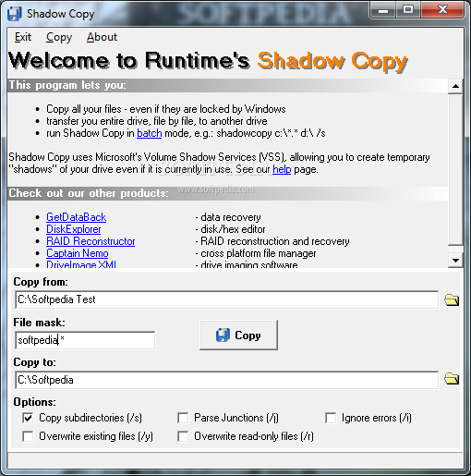471x476 pixels.
Task: Browse for Copy to destination folder icon
Action: [452, 379]
